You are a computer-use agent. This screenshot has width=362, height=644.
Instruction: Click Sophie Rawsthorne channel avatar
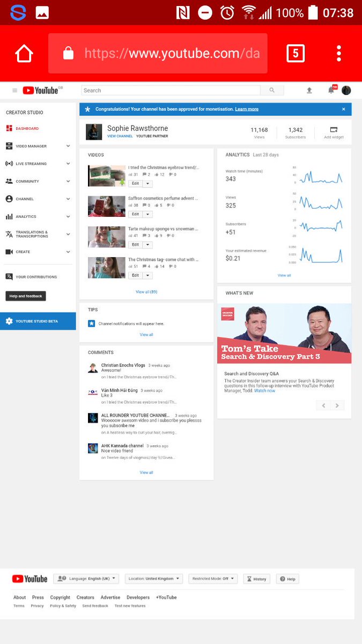click(x=94, y=132)
